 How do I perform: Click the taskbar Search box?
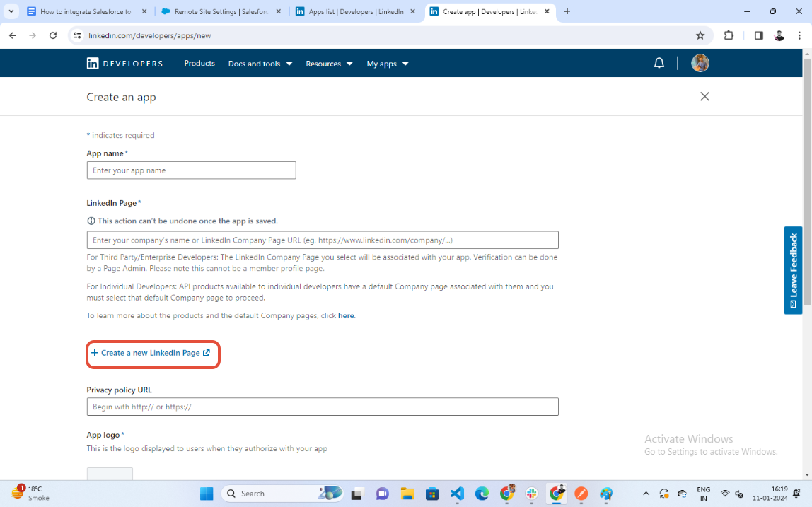[284, 494]
